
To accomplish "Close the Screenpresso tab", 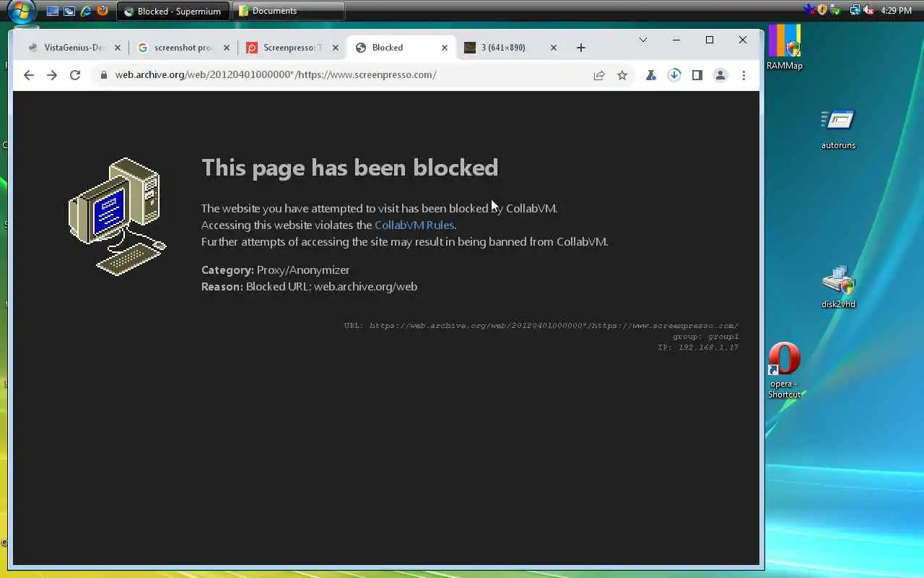I will pos(336,48).
